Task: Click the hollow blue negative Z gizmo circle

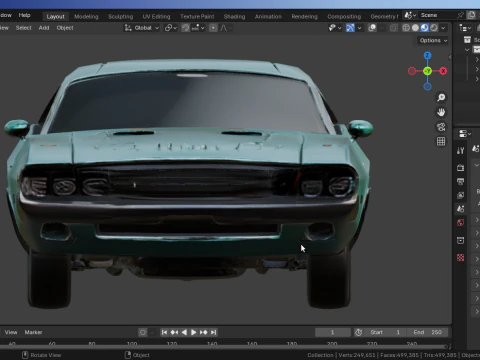Action: pyautogui.click(x=427, y=87)
